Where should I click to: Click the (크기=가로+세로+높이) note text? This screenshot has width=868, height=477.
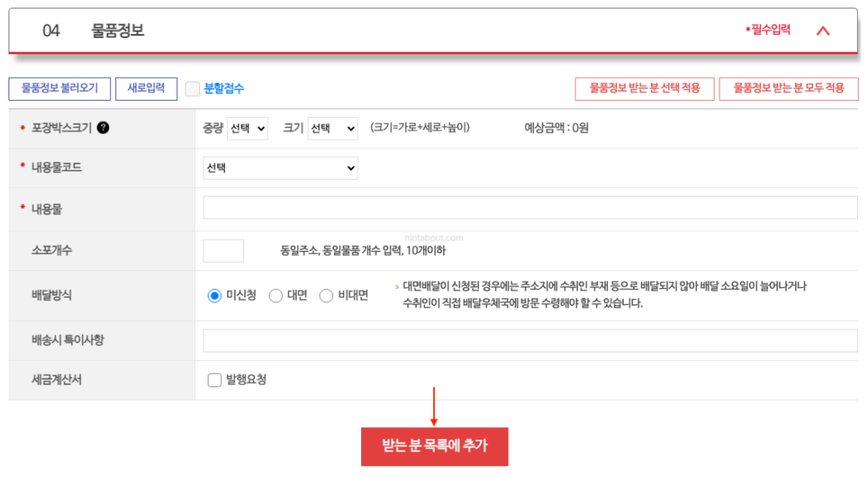[420, 128]
